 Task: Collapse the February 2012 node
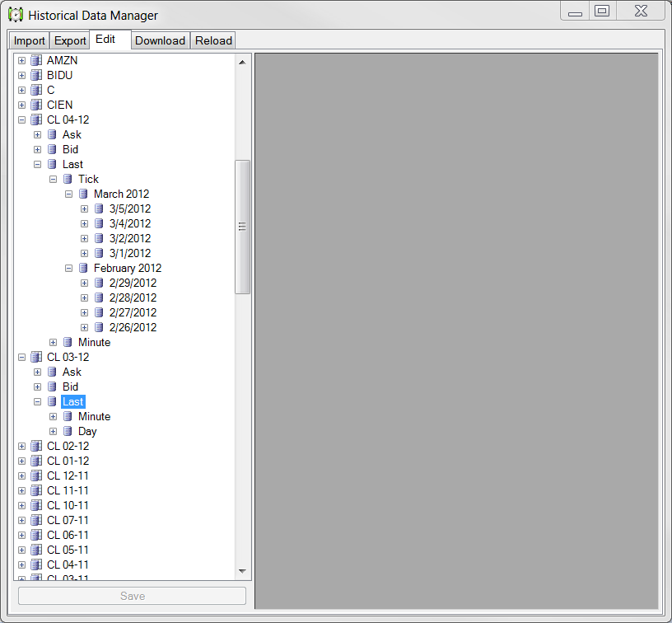pos(68,269)
